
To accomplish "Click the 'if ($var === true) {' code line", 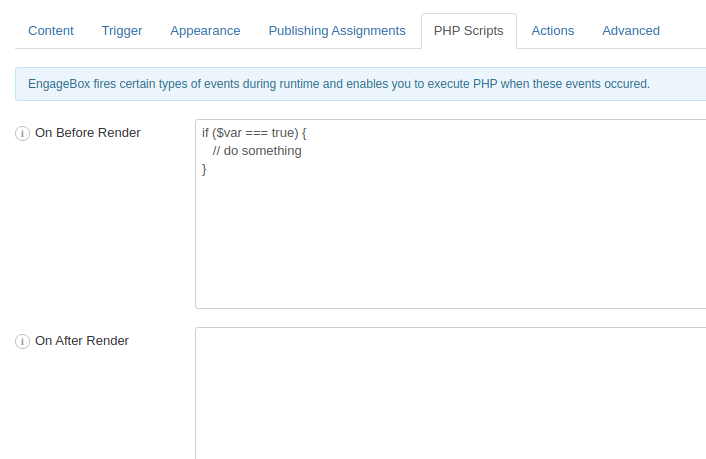I will click(254, 133).
